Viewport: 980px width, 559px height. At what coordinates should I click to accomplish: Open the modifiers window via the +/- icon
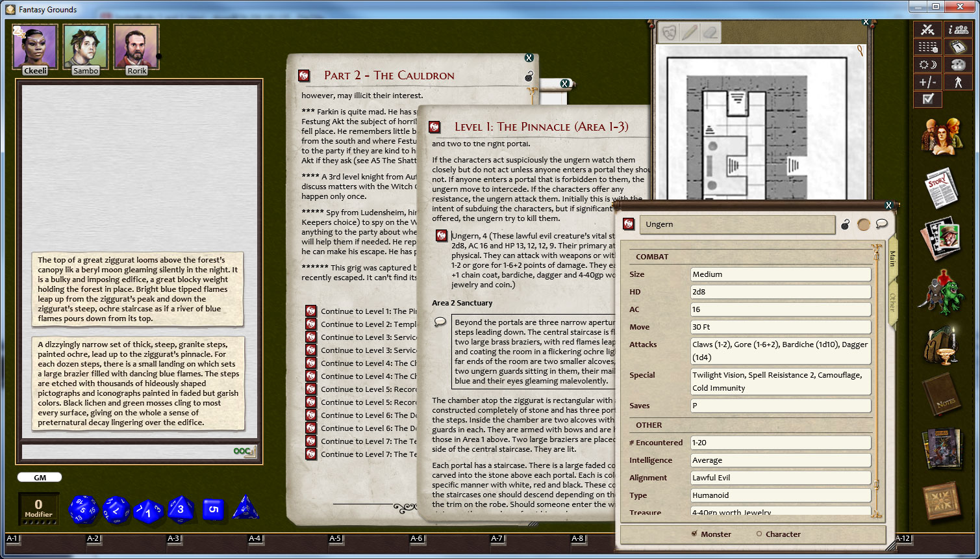(x=927, y=82)
